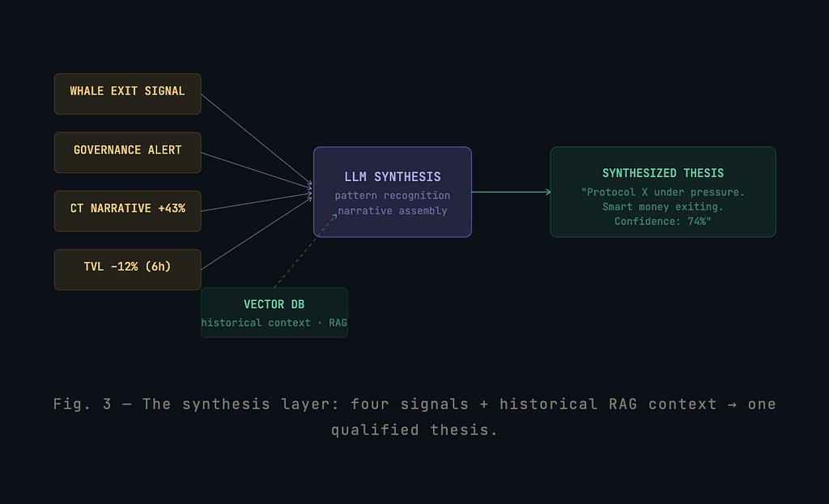Viewport: 829px width, 504px height.
Task: Click the SYNTHESIZED THESIS heading
Action: (x=663, y=173)
